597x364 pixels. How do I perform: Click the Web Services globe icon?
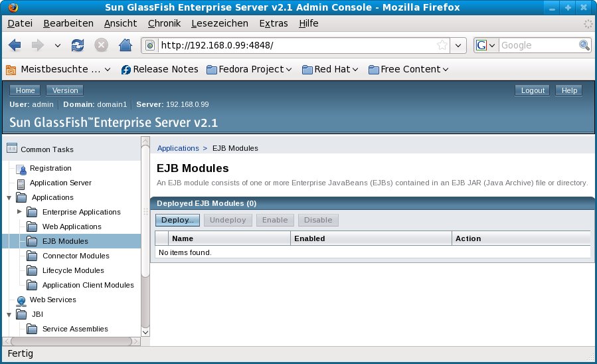click(x=21, y=300)
